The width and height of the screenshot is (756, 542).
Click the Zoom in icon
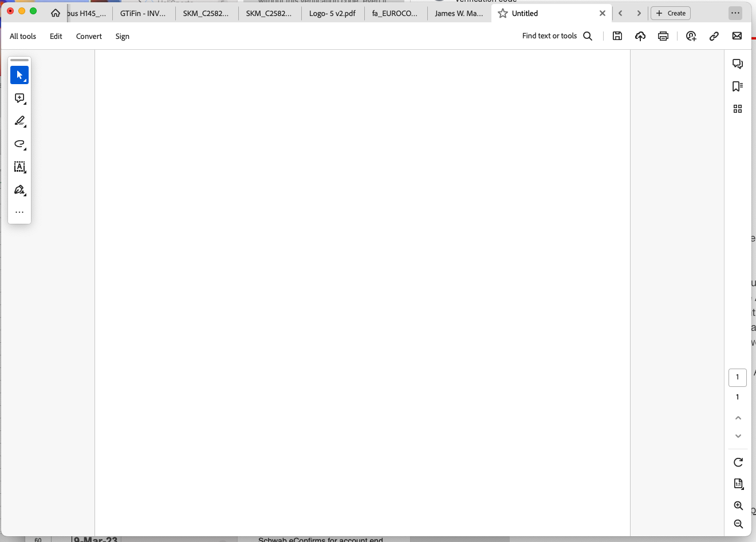738,505
